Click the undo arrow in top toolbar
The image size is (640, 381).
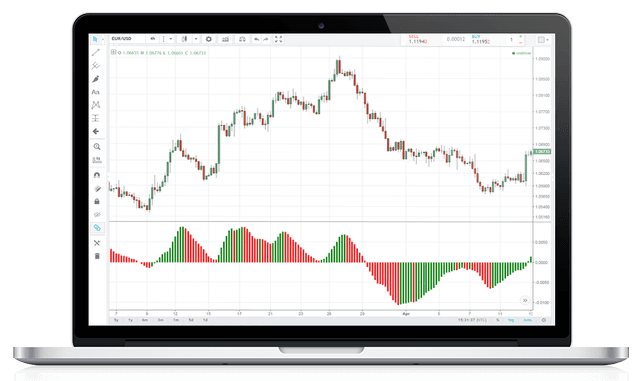256,39
